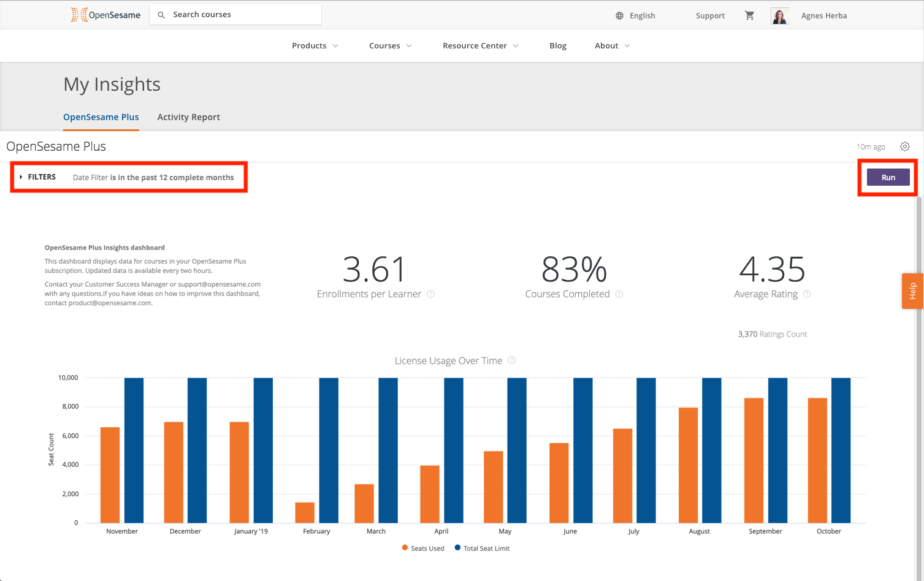
Task: Click the Enrollments per Learner info icon
Action: [x=431, y=294]
